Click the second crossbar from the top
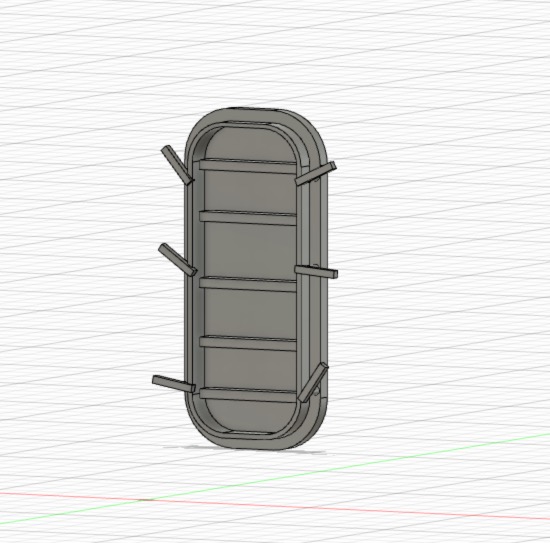550x543 pixels. tap(248, 217)
